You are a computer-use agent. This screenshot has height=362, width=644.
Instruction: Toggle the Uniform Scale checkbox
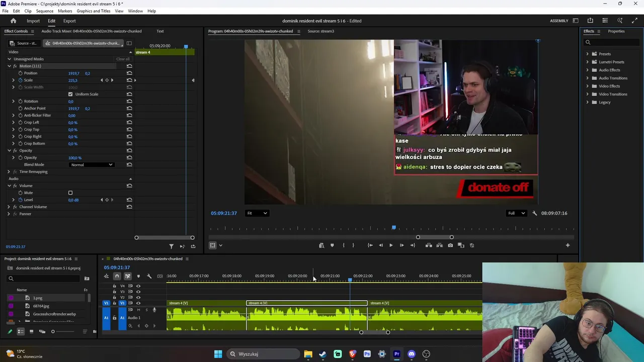[x=70, y=94]
